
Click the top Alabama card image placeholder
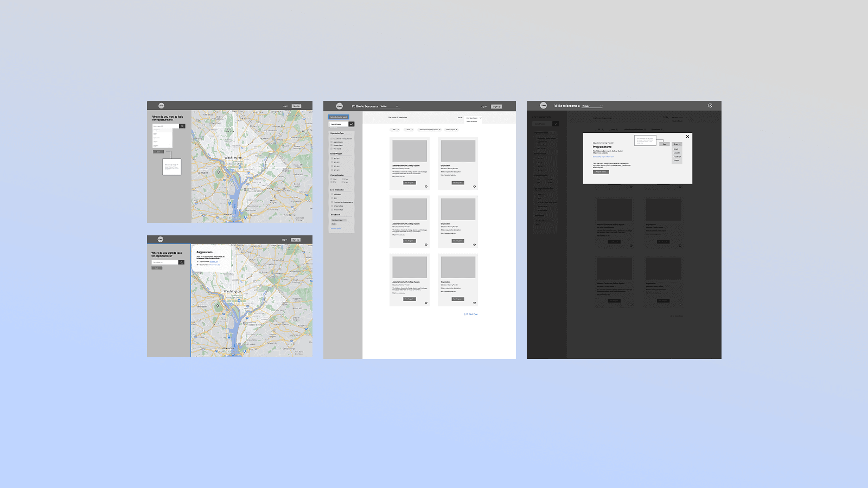coord(410,151)
